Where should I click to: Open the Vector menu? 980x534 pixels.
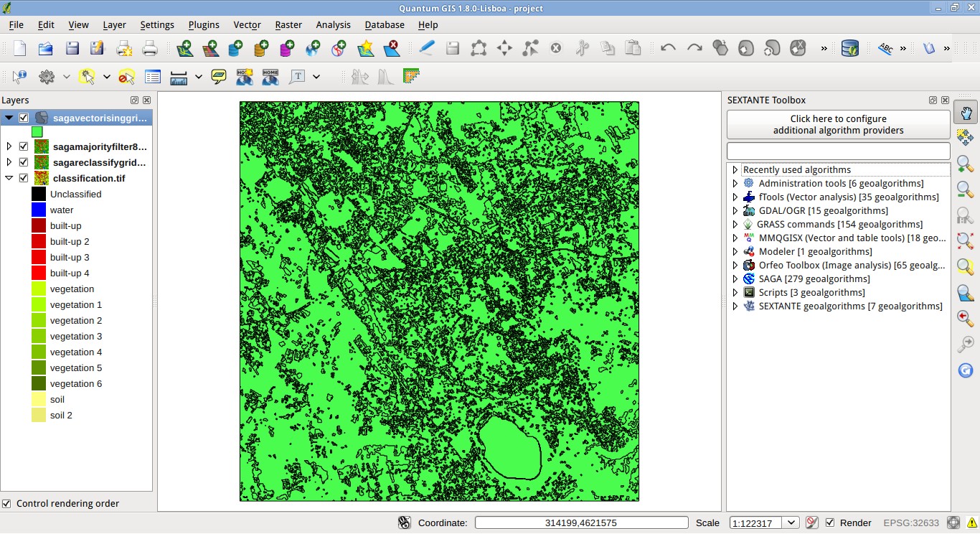[247, 24]
